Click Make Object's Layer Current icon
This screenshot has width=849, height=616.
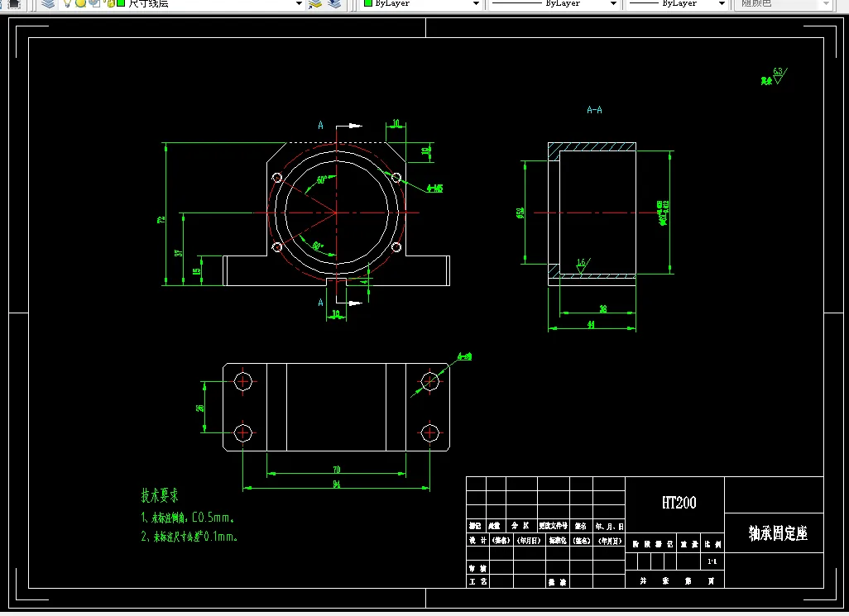click(315, 4)
